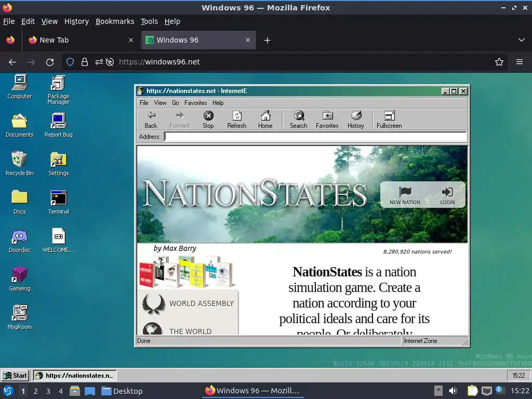Open a new Firefox tab with plus
Image resolution: width=532 pixels, height=399 pixels.
[268, 41]
